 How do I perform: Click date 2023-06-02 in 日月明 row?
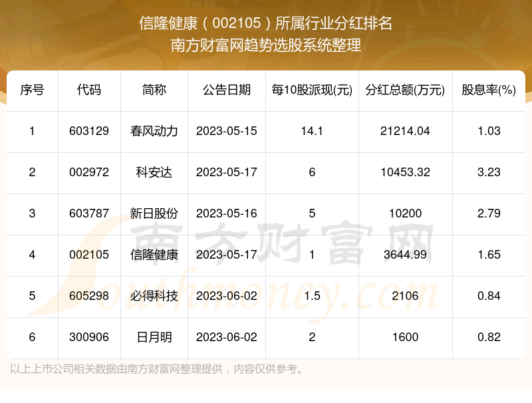(x=227, y=337)
